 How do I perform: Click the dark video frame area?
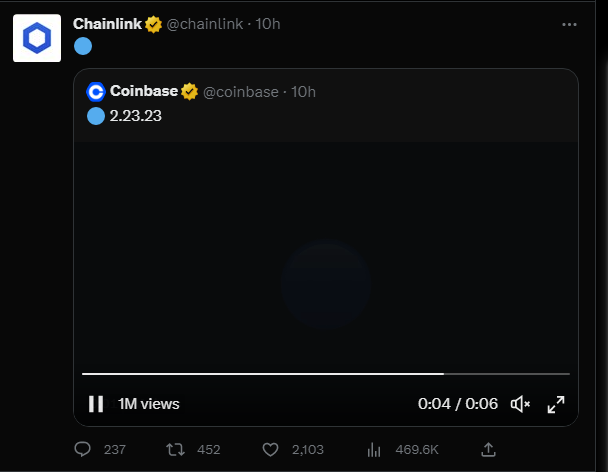coord(326,254)
